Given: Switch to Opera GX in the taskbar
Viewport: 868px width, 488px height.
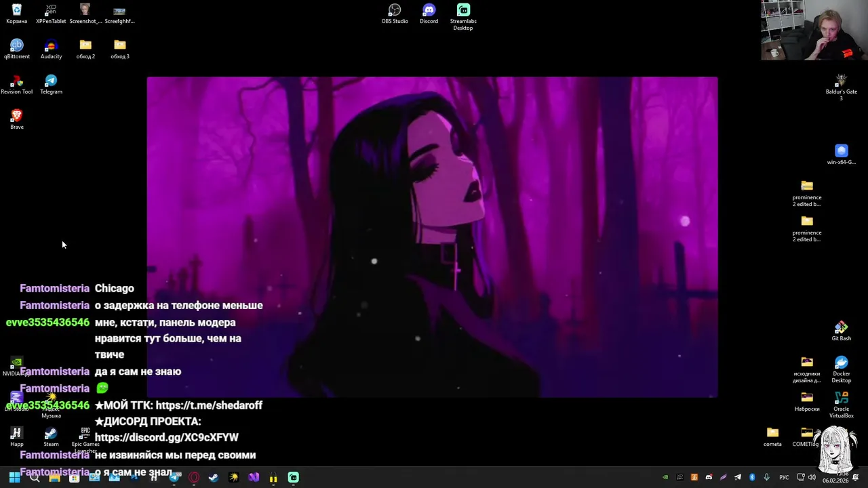Looking at the screenshot, I should tap(194, 477).
